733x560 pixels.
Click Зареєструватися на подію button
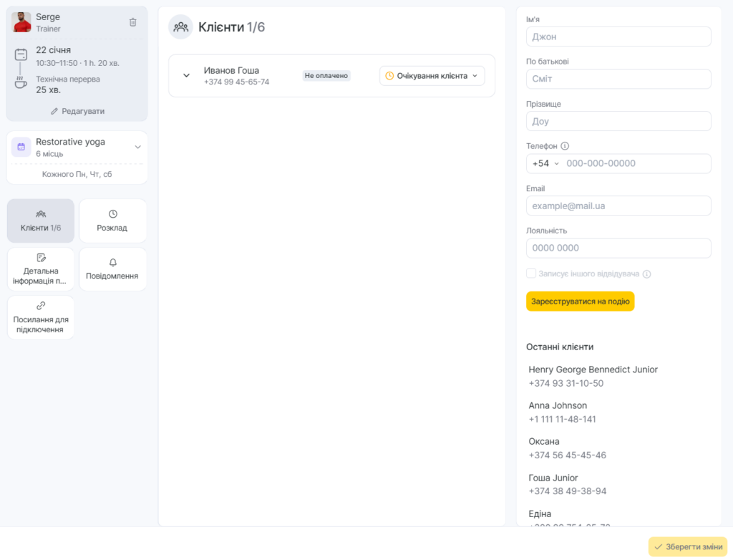580,301
